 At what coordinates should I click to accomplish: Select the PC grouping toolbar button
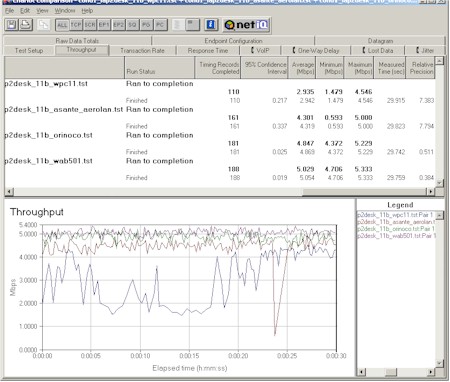(x=160, y=25)
